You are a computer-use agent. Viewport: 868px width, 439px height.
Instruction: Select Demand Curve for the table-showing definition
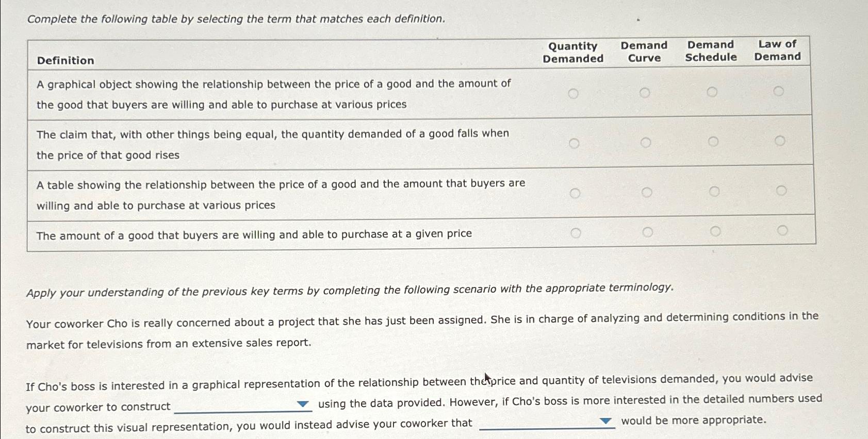645,192
